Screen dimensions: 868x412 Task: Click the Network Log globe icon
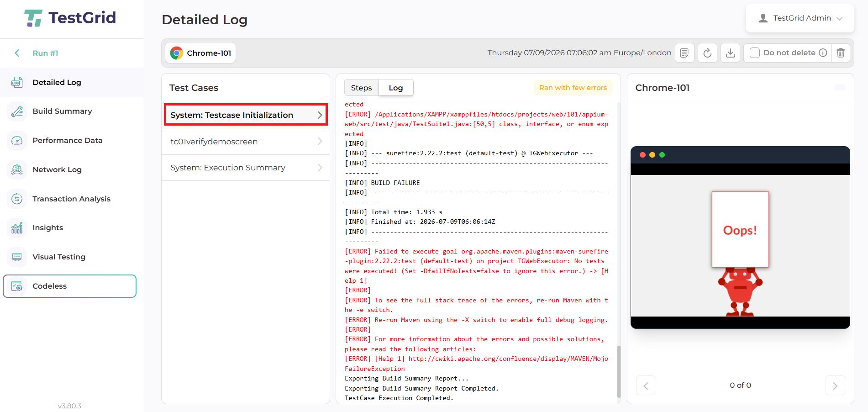[x=17, y=169]
